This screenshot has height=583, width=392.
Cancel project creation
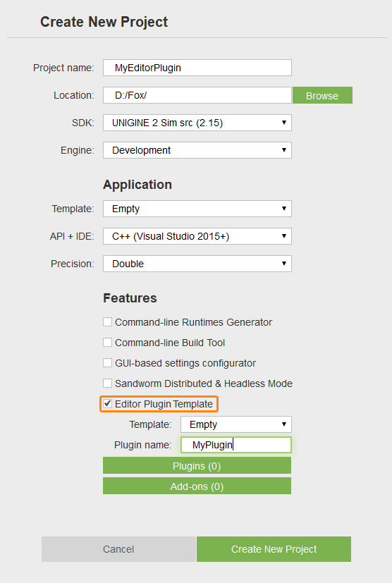tap(118, 549)
